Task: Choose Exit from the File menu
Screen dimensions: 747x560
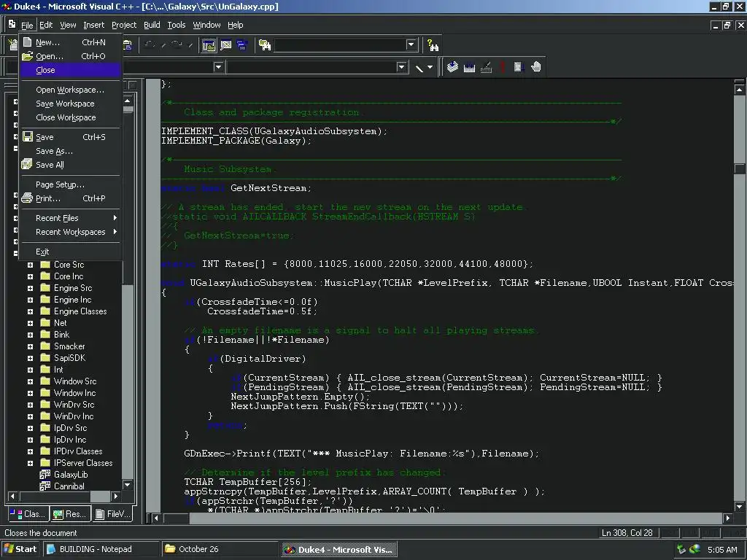Action: coord(70,252)
